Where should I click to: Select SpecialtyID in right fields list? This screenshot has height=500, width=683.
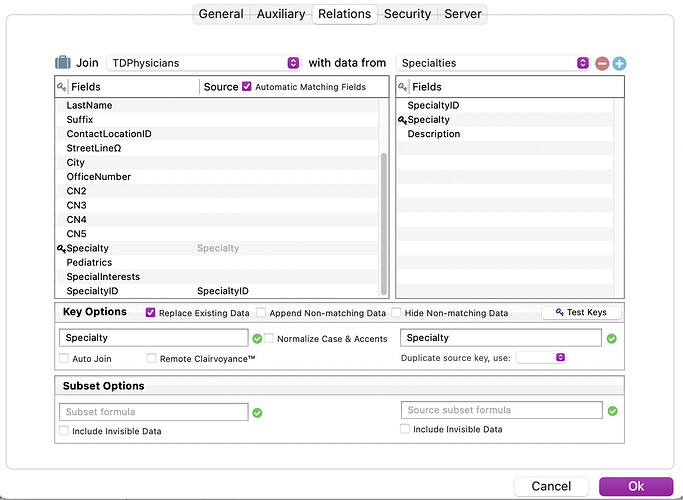505,105
